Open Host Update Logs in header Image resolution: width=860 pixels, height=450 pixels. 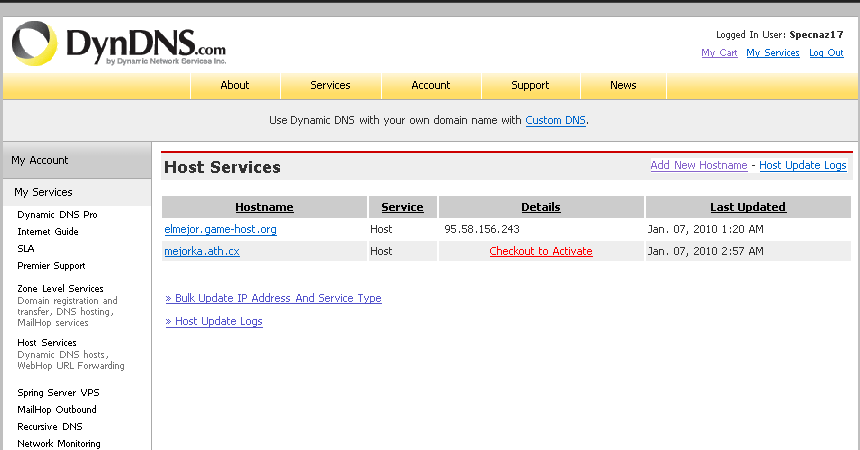pyautogui.click(x=802, y=165)
